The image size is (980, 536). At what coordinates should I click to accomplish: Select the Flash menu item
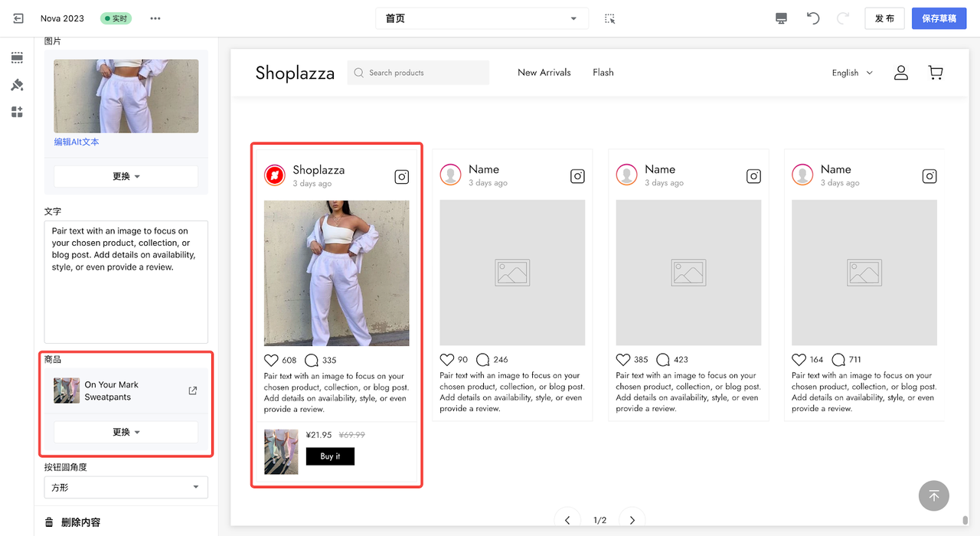pyautogui.click(x=603, y=73)
